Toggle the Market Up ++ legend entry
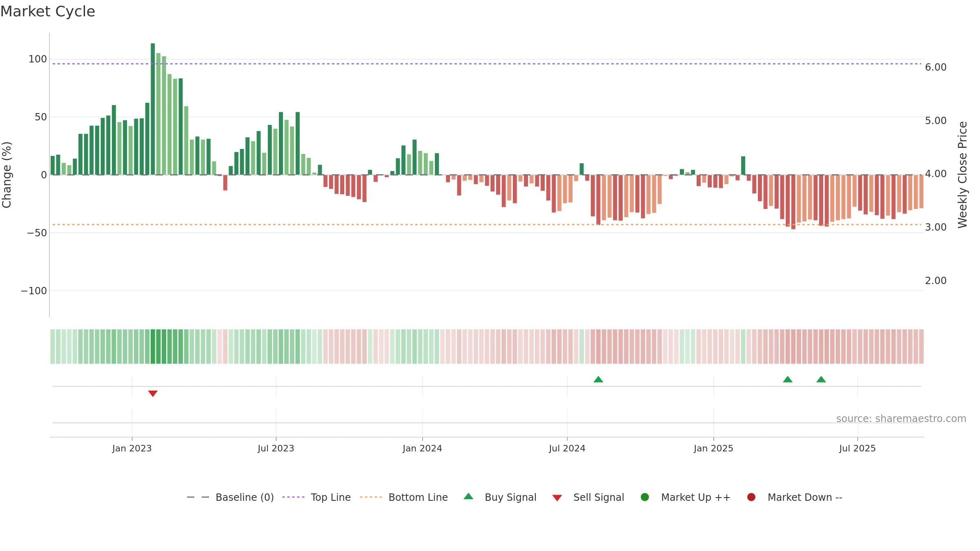Screen dimensions: 980x551 (x=685, y=497)
